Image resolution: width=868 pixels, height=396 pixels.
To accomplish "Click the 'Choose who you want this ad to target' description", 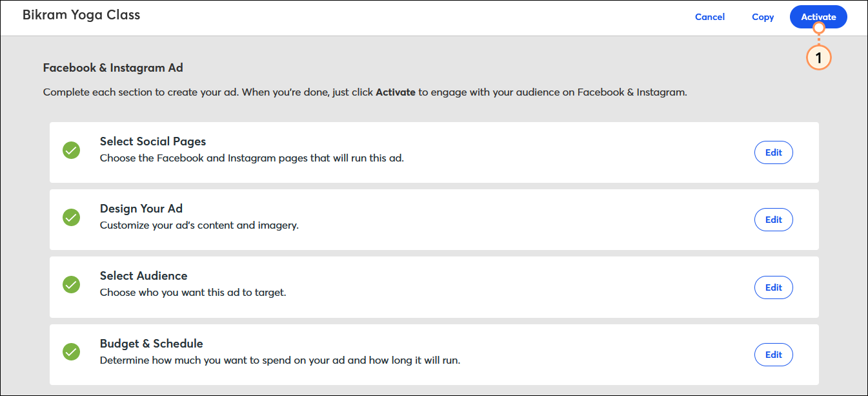I will pos(193,293).
